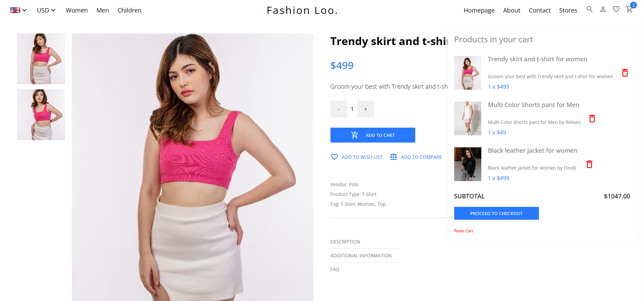This screenshot has height=301, width=644.
Task: Select the Additional Information section
Action: pyautogui.click(x=361, y=256)
